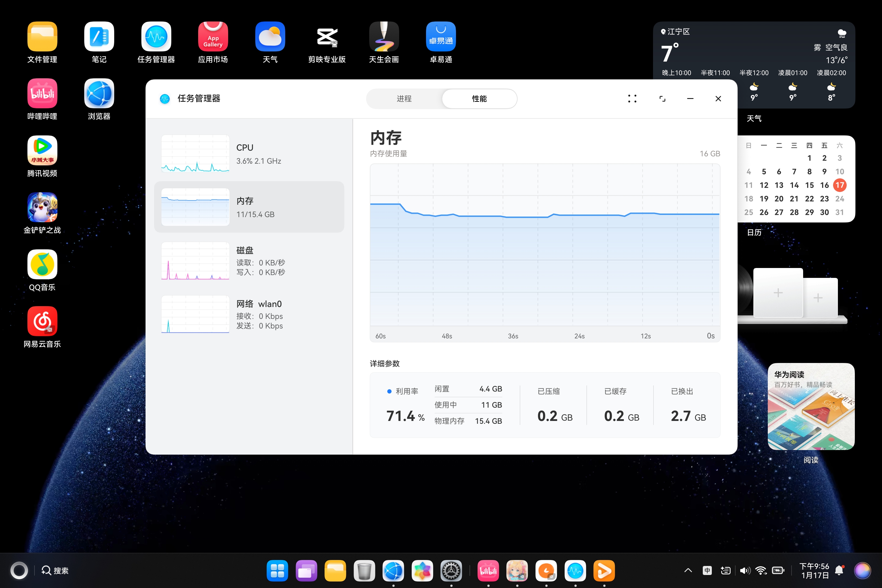882x588 pixels.
Task: Click the Wi-Fi icon in system tray
Action: tap(761, 570)
